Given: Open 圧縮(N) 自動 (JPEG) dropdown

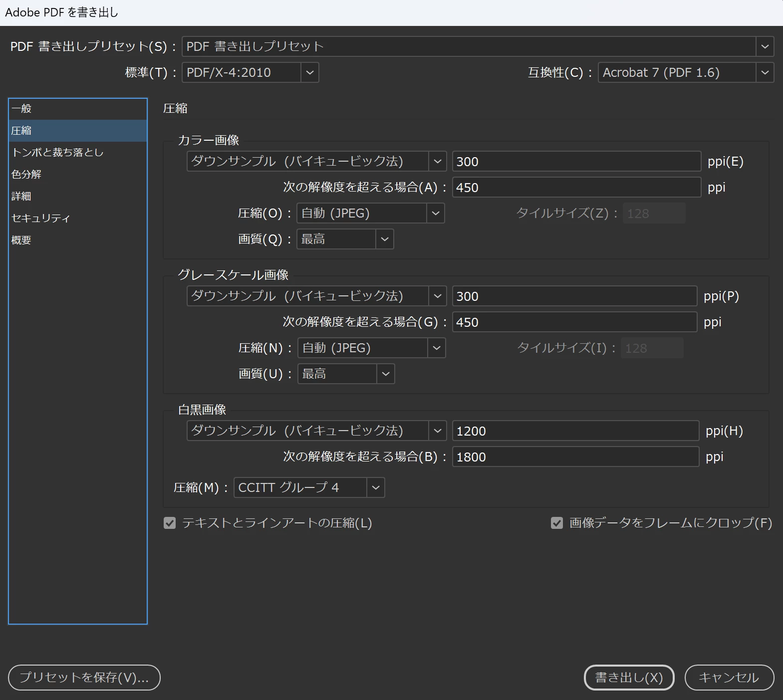Looking at the screenshot, I should pos(371,348).
